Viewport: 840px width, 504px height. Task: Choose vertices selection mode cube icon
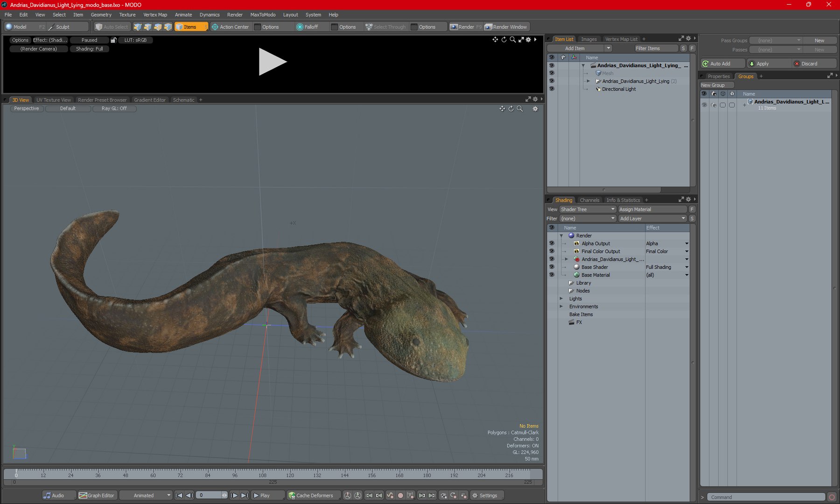pyautogui.click(x=138, y=27)
